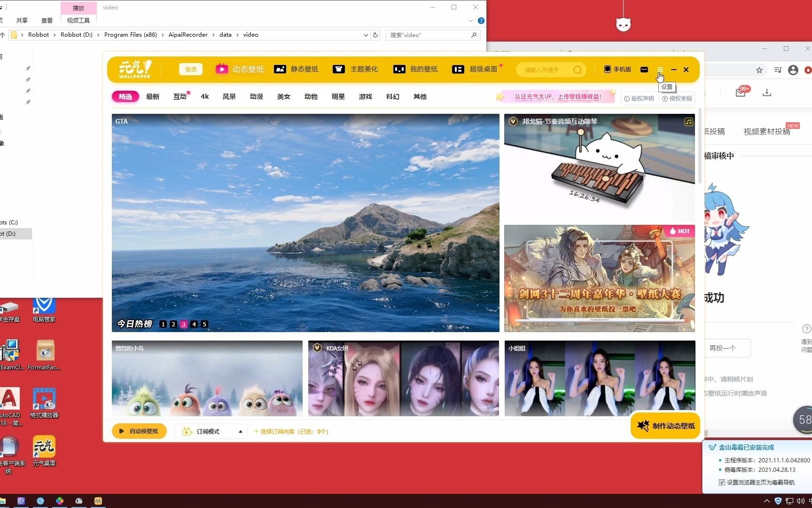Open the 小姐姐 wallpaper thumbnail
The image size is (812, 508).
[600, 378]
